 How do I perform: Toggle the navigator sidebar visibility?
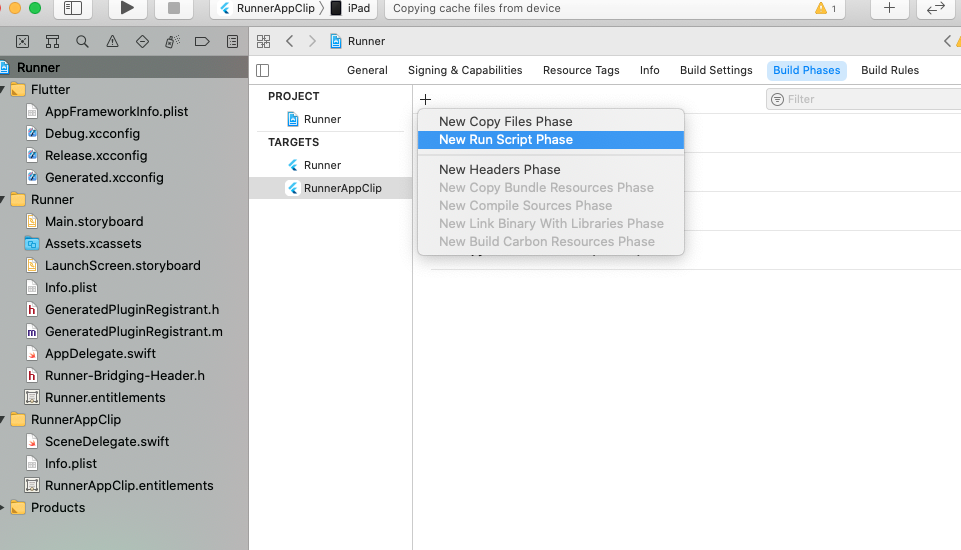coord(72,9)
